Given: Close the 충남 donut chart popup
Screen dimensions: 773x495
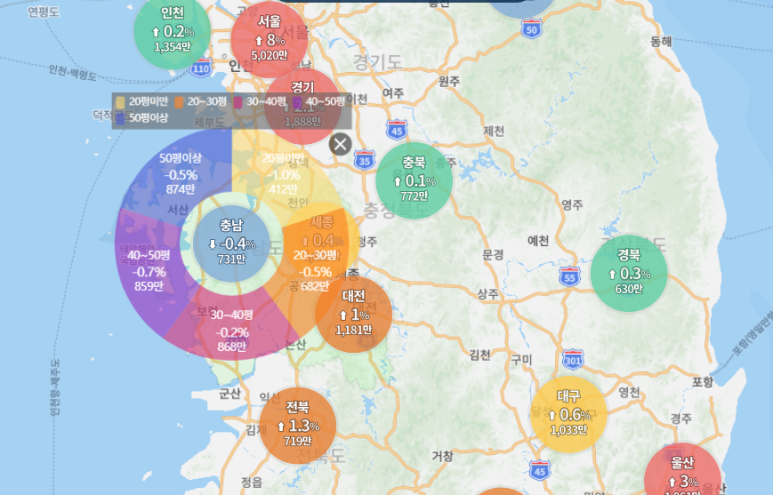Looking at the screenshot, I should tap(341, 144).
